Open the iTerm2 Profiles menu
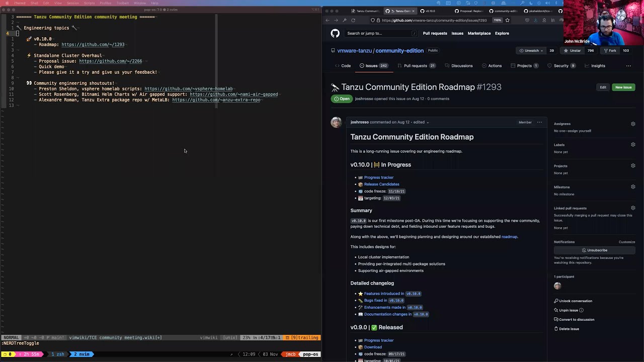The image size is (644, 362). pos(105,3)
